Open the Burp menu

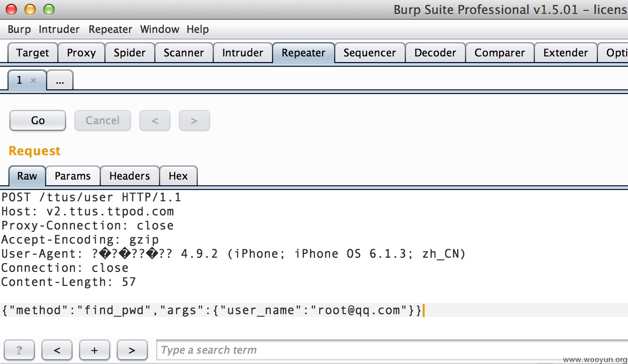point(19,29)
